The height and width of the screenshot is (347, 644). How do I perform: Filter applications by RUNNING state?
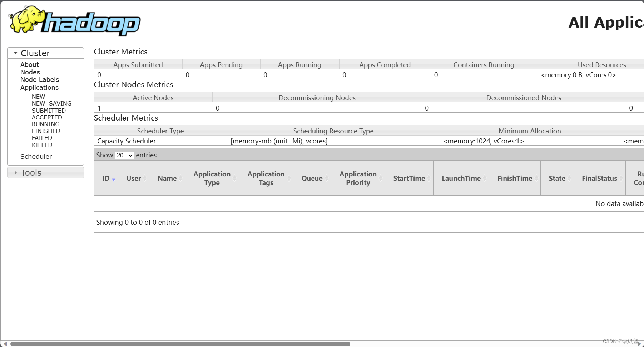tap(45, 124)
